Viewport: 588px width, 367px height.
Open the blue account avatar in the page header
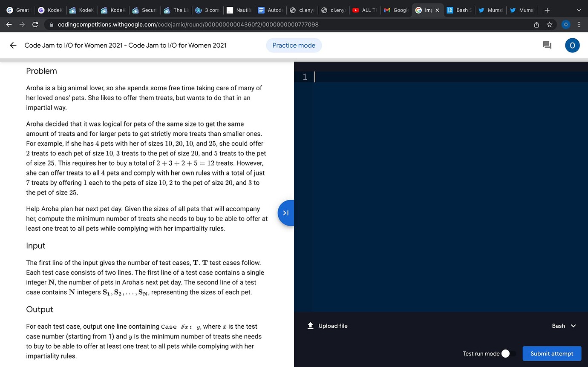point(572,45)
